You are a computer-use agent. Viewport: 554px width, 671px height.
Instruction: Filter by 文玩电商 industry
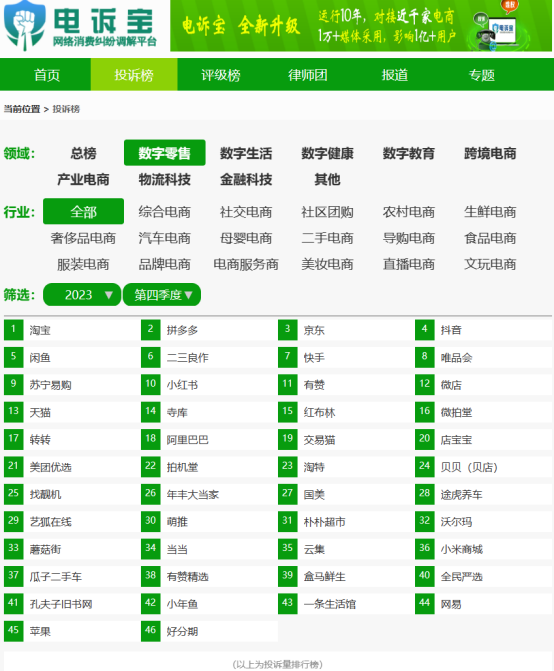[x=490, y=264]
